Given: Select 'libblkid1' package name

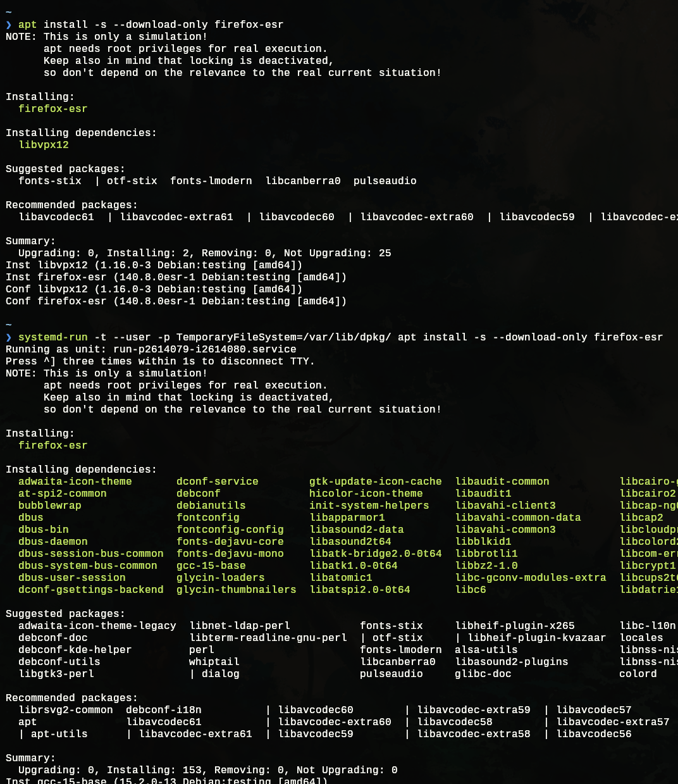Looking at the screenshot, I should [483, 542].
